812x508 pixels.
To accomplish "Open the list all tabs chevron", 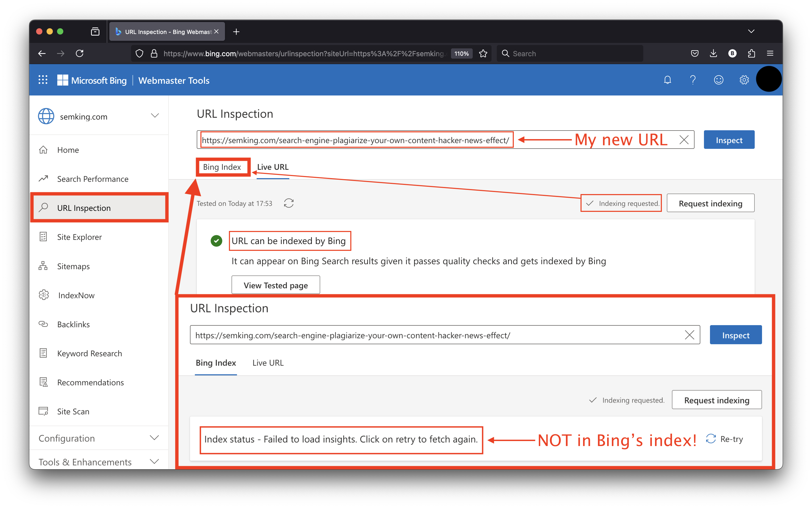I will point(751,31).
